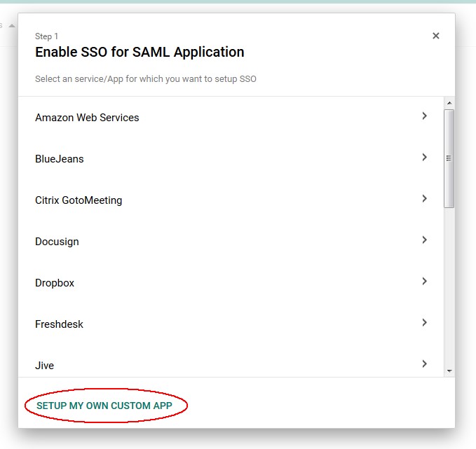The width and height of the screenshot is (476, 449).
Task: Expand Dropbox row chevron
Action: click(424, 281)
